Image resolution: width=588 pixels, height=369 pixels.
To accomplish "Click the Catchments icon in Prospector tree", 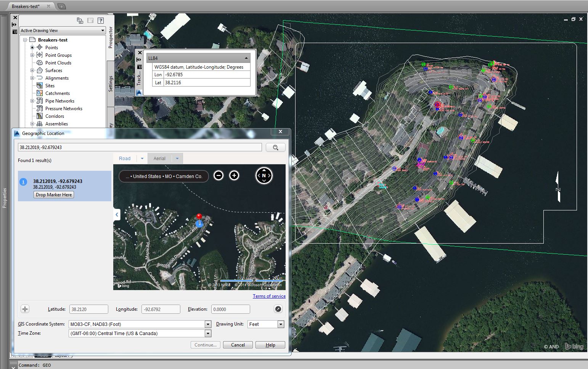I will click(39, 93).
